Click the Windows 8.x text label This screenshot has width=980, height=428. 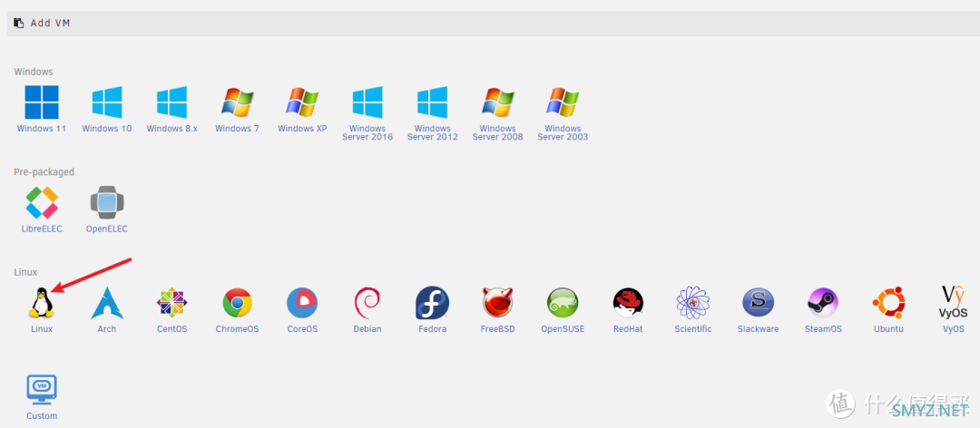(171, 129)
